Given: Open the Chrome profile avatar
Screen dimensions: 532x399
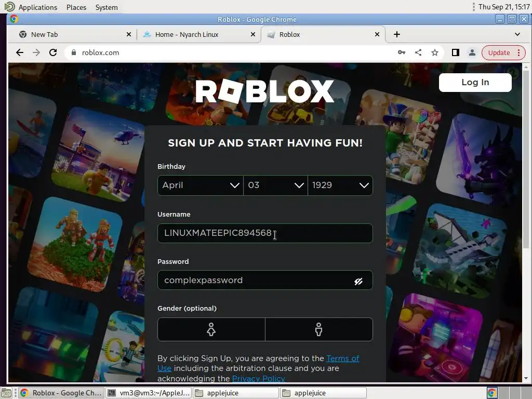Looking at the screenshot, I should tap(472, 52).
